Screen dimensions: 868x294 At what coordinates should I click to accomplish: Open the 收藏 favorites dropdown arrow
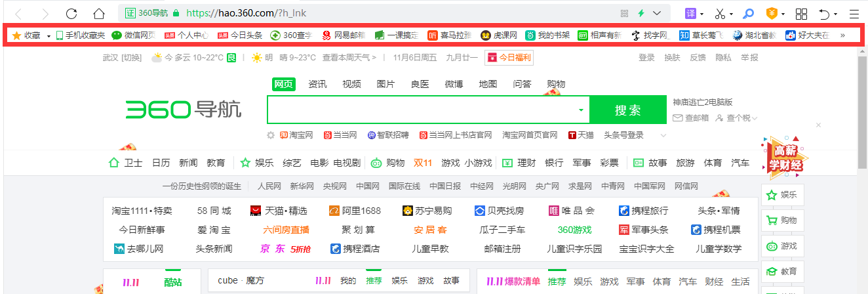click(x=49, y=35)
